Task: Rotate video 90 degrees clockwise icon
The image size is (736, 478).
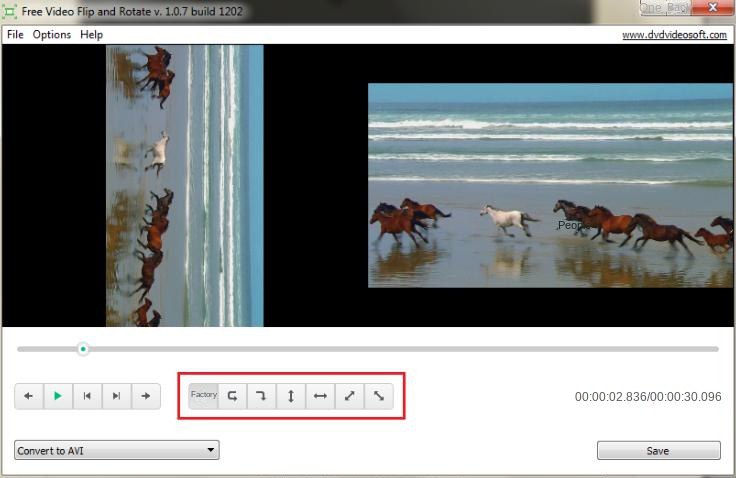Action: coord(261,395)
